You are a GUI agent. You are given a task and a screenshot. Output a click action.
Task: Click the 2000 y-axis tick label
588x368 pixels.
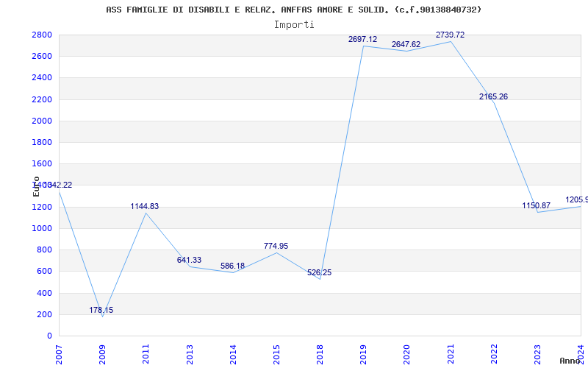pyautogui.click(x=42, y=121)
